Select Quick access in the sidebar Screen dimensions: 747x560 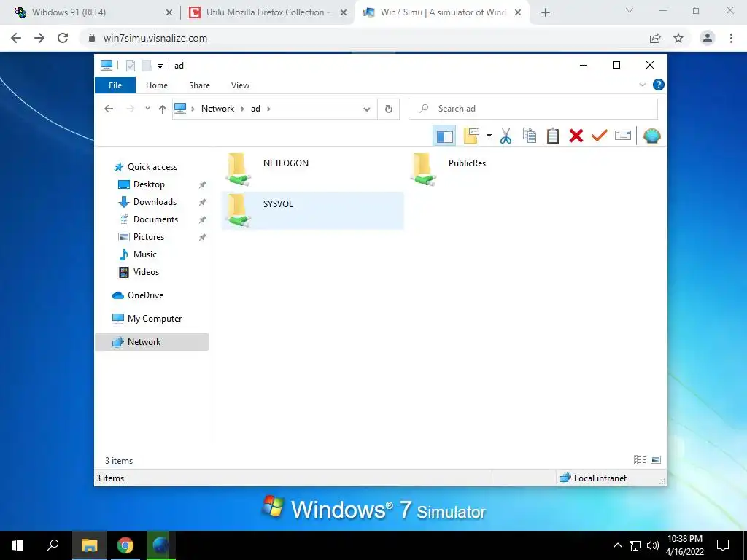coord(152,167)
